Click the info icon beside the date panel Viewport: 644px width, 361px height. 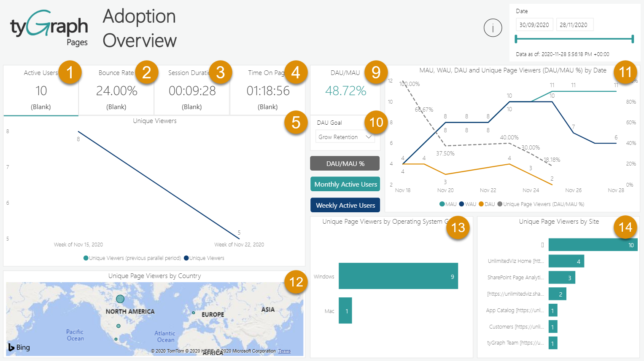[x=493, y=28]
